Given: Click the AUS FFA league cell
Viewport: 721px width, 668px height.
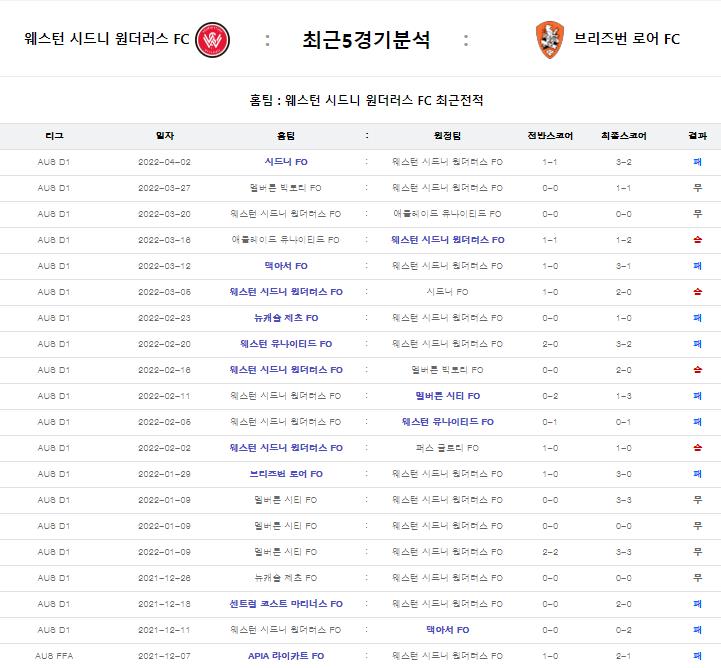Looking at the screenshot, I should click(x=54, y=656).
